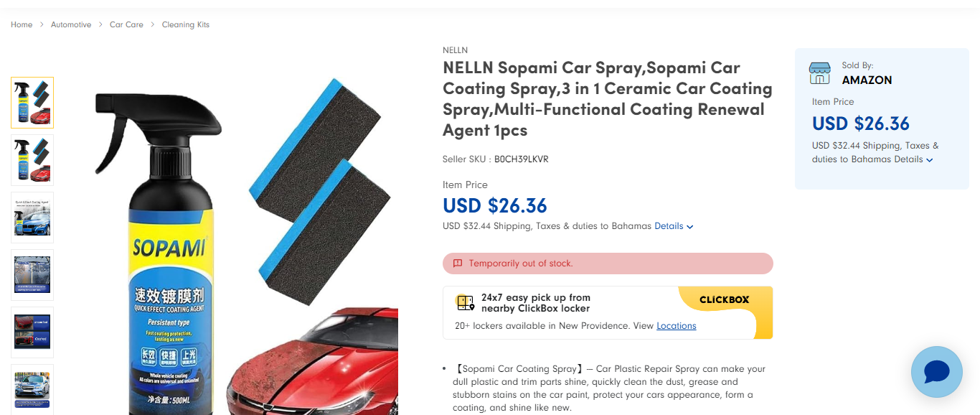The width and height of the screenshot is (980, 415).
Task: Click the NELLN brand name above title
Action: (x=455, y=50)
